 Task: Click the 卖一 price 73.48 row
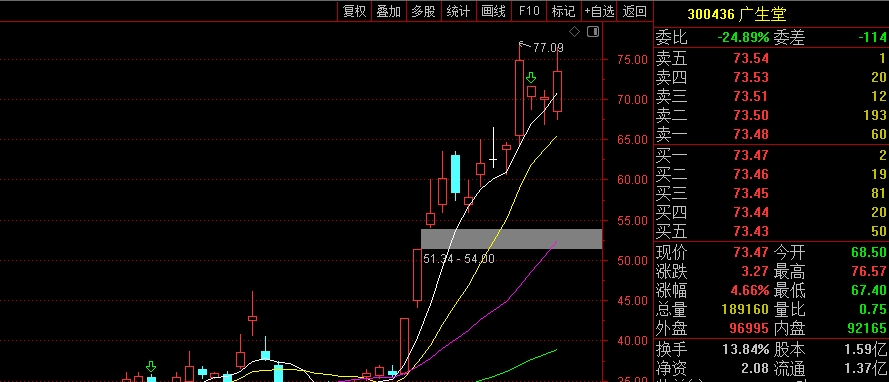pos(771,134)
